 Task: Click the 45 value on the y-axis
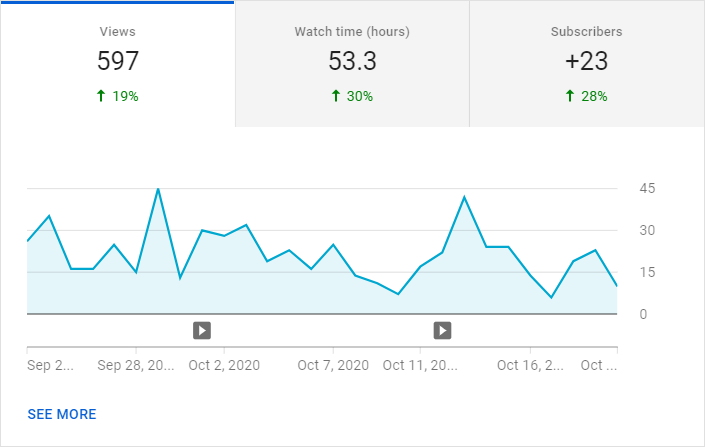pos(647,188)
